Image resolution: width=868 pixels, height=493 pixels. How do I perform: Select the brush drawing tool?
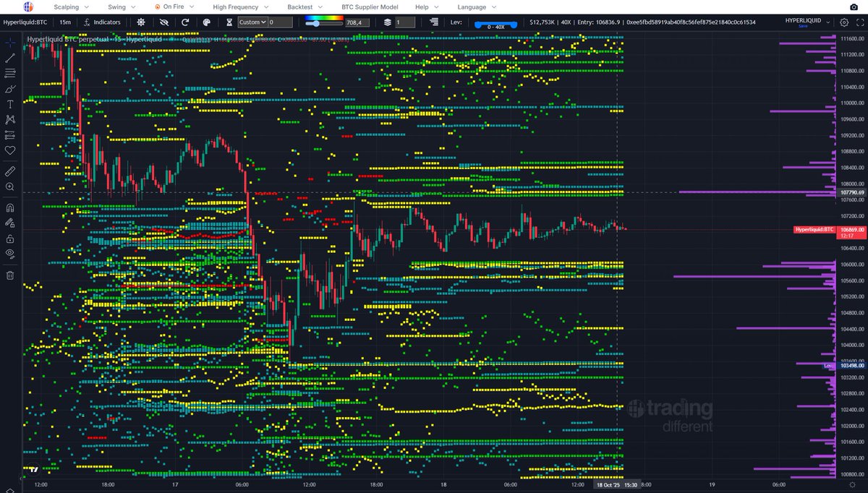pyautogui.click(x=10, y=89)
